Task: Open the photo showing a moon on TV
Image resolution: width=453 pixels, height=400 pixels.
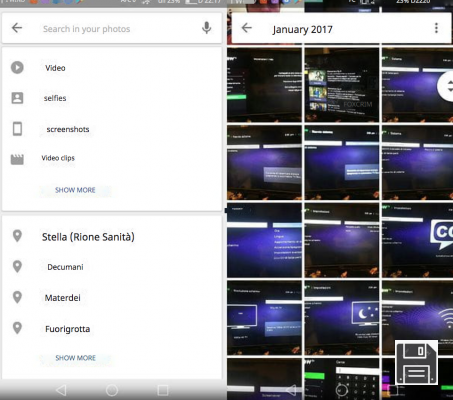Action: (x=342, y=318)
